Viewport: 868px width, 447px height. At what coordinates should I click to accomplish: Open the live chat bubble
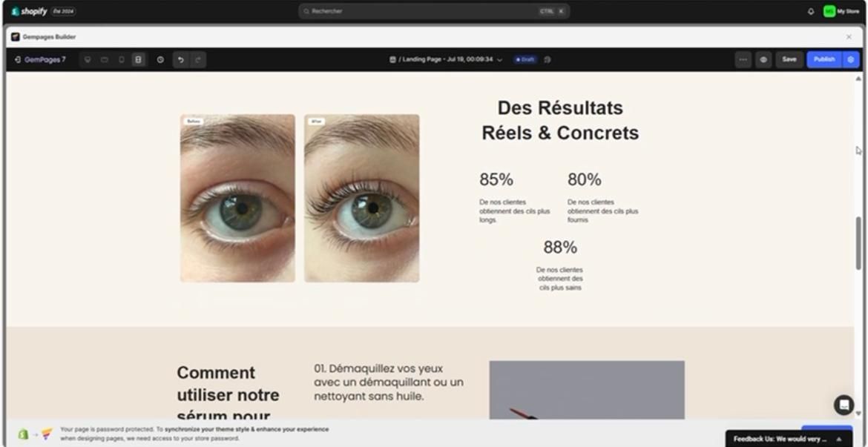844,405
